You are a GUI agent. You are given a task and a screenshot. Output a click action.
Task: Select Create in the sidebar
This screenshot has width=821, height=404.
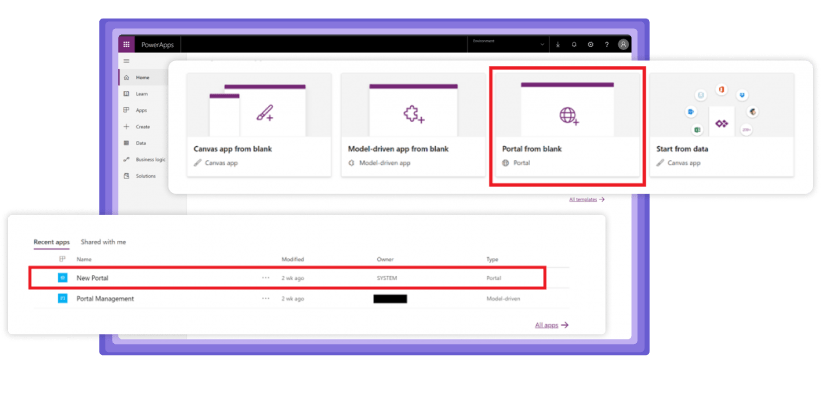click(143, 127)
